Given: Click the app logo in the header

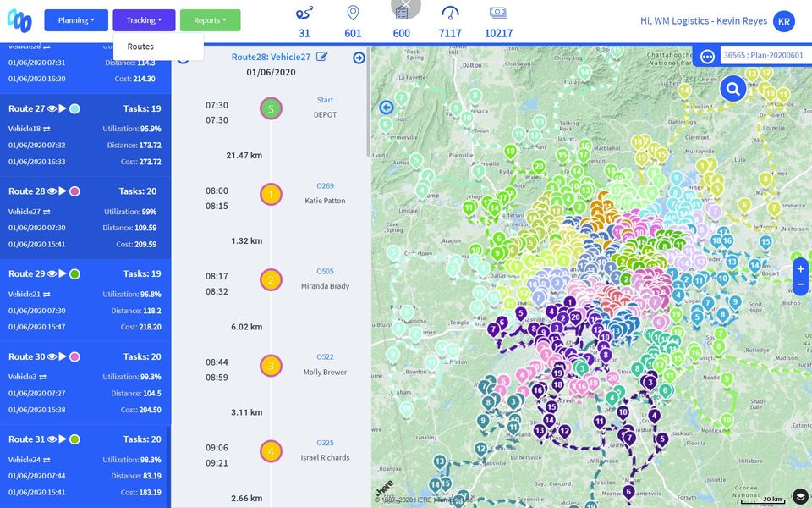Looking at the screenshot, I should point(19,20).
